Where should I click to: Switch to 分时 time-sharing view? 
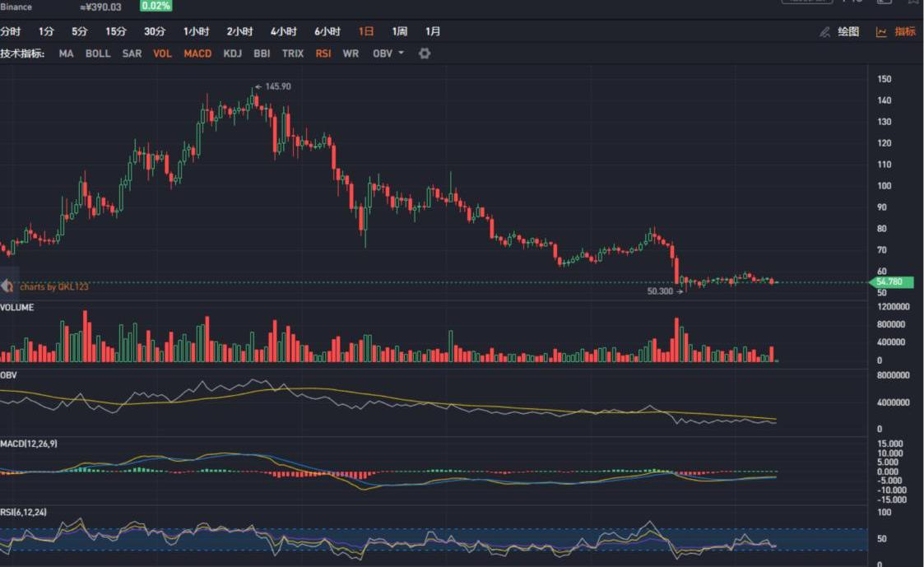point(10,31)
